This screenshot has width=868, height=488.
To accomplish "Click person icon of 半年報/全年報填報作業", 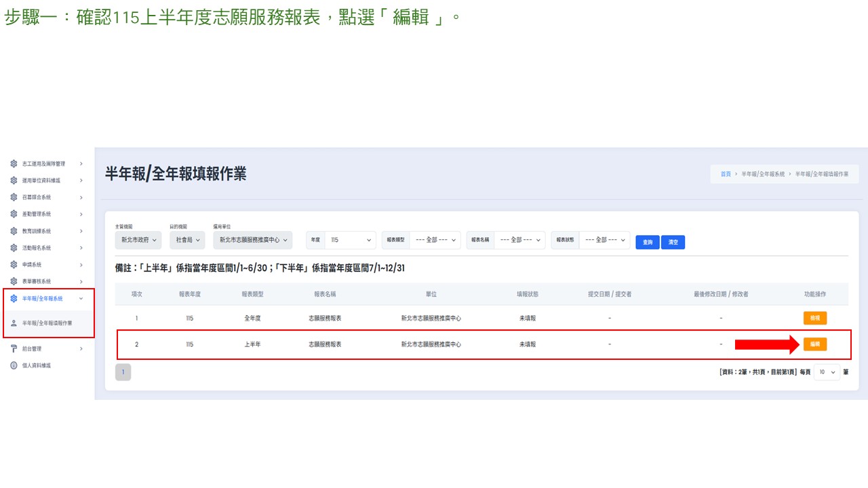I will [x=14, y=323].
